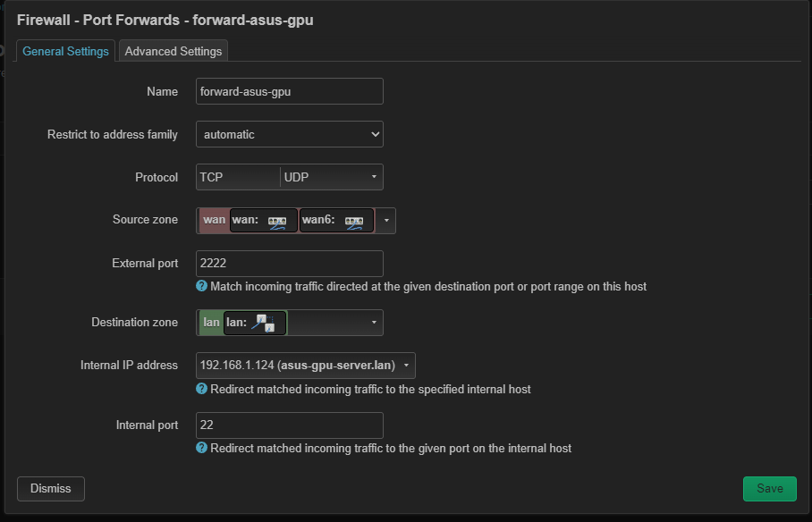Click the Name input field
812x522 pixels.
pos(290,91)
